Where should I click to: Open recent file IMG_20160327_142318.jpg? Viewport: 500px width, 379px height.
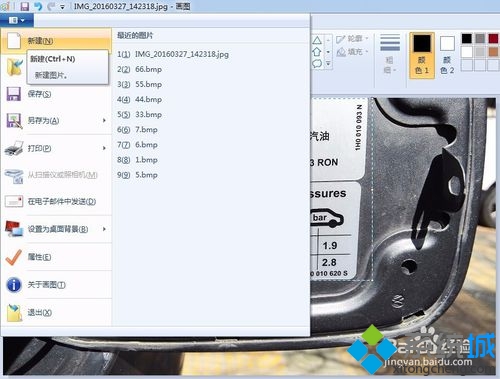(173, 54)
